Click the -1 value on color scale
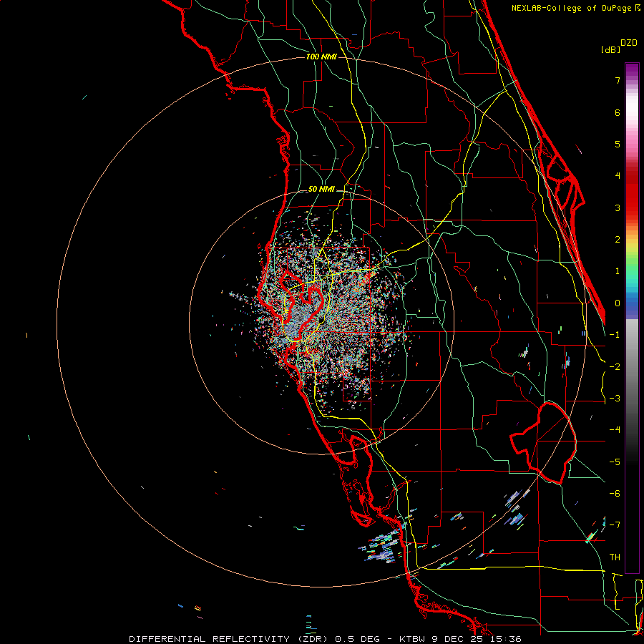Viewport: 644px width, 644px height. point(615,335)
